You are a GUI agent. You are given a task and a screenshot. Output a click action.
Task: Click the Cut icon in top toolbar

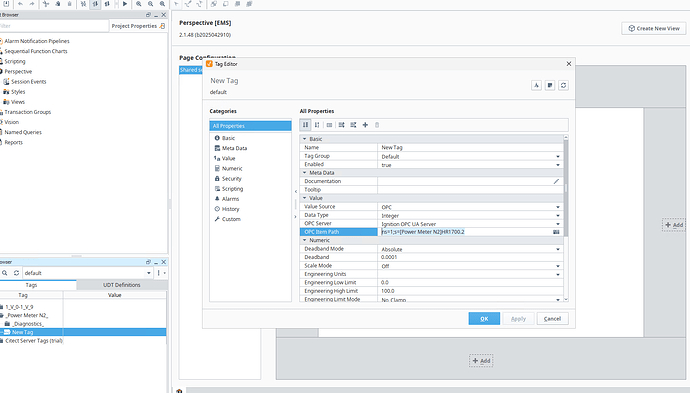[x=46, y=4]
